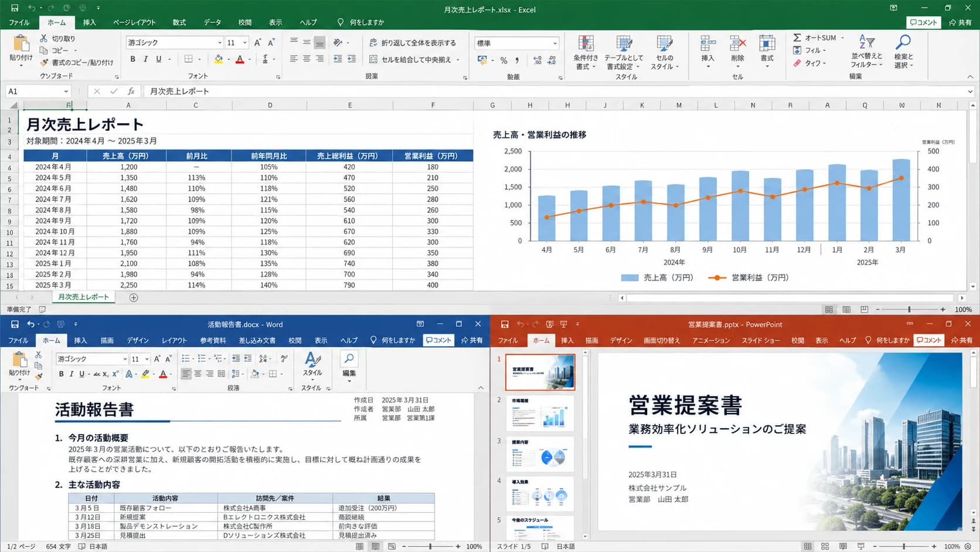The height and width of the screenshot is (552, 980).
Task: Click Sort and Filter icon in Excel
Action: (866, 42)
